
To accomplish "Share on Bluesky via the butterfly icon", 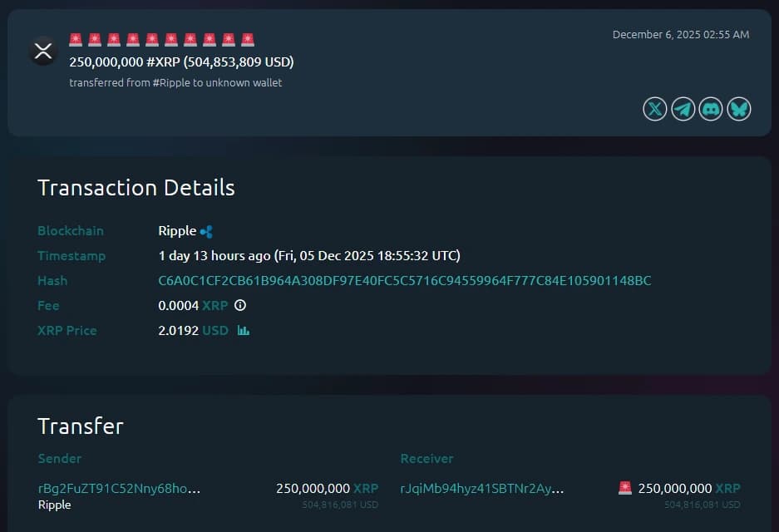I will (738, 108).
